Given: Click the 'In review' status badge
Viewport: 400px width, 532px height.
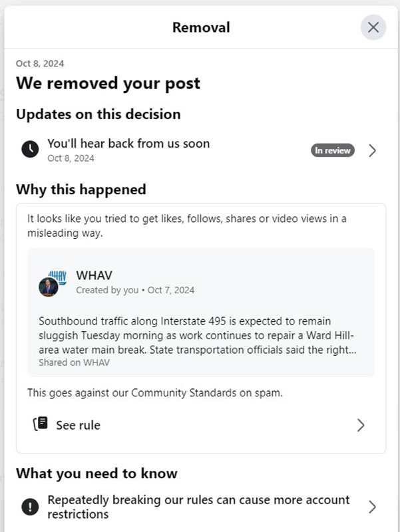Looking at the screenshot, I should click(x=332, y=150).
